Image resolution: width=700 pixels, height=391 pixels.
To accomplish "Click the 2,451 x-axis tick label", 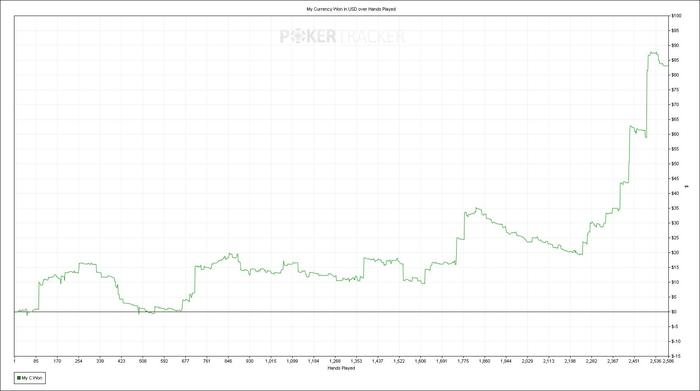I will pyautogui.click(x=634, y=361).
